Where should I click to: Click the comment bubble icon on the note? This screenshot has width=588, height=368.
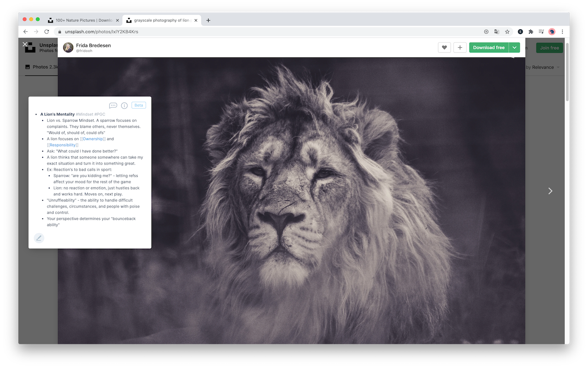(113, 105)
